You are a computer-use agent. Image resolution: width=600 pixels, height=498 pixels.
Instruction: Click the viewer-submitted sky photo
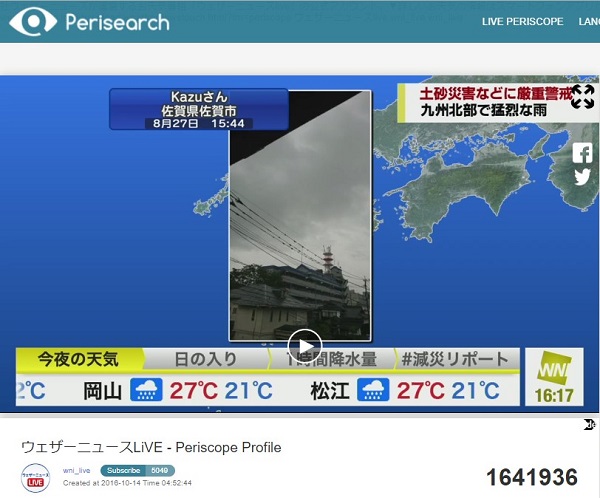(300, 216)
